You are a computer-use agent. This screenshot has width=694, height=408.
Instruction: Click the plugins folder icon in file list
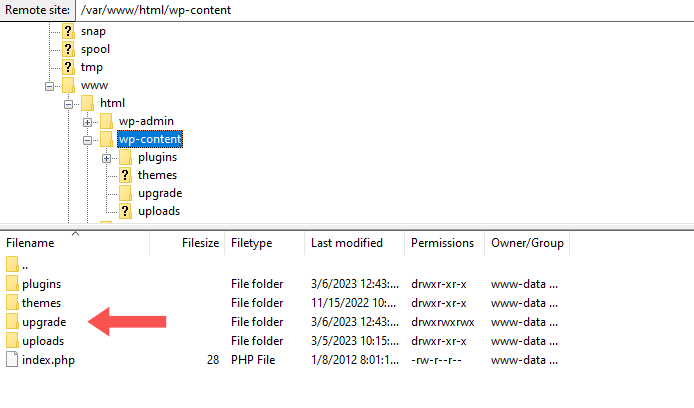tap(12, 284)
